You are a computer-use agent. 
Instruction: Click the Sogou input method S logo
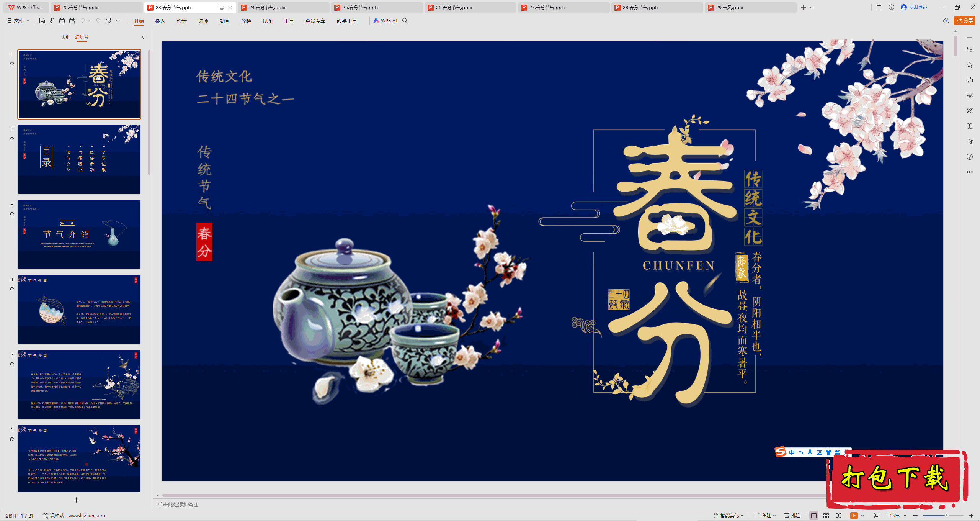[x=781, y=452]
